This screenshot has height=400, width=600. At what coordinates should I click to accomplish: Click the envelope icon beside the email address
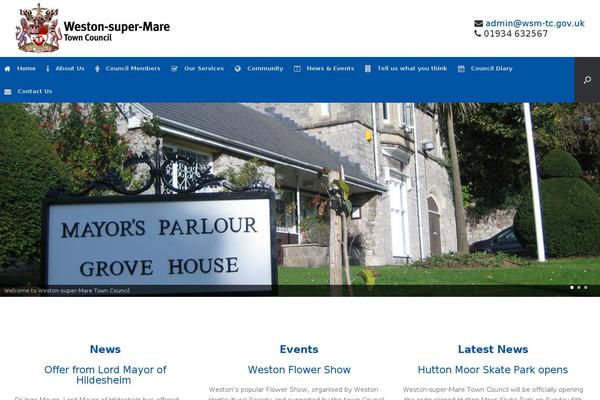click(x=478, y=23)
